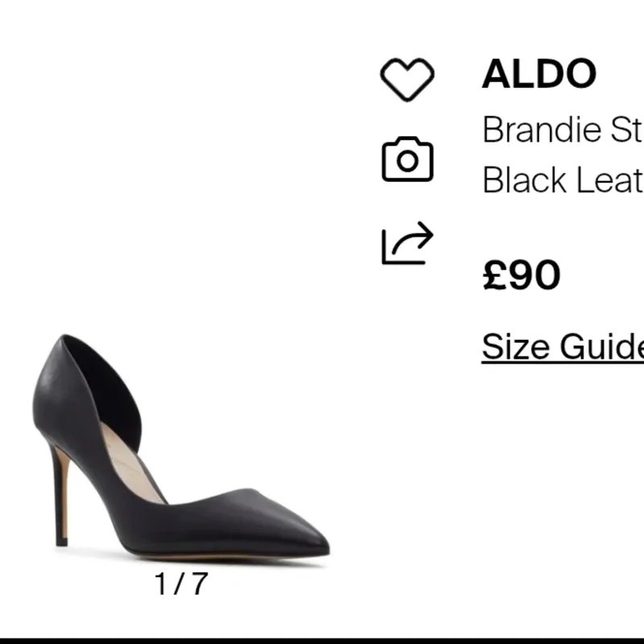
Task: Click the underlined Size Guide text
Action: [562, 347]
